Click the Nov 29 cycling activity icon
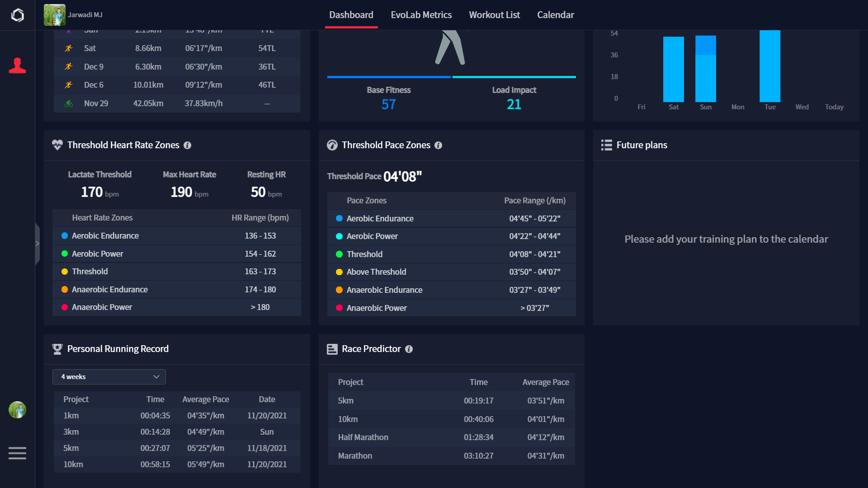The width and height of the screenshot is (868, 488). tap(69, 103)
